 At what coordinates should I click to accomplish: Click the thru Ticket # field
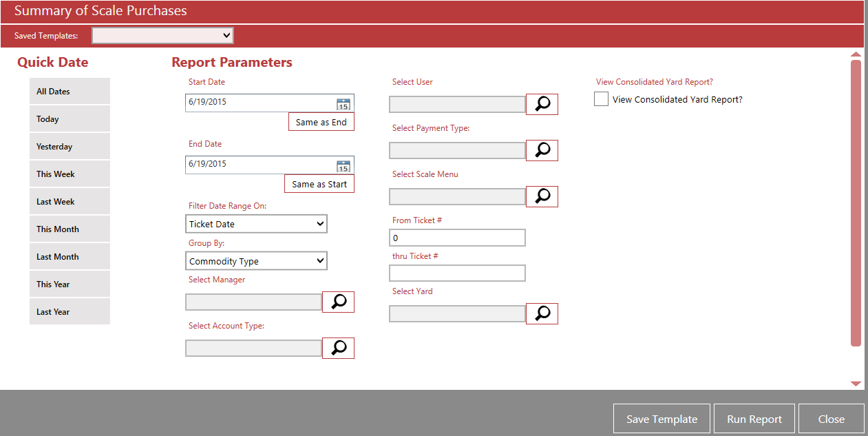pos(457,273)
